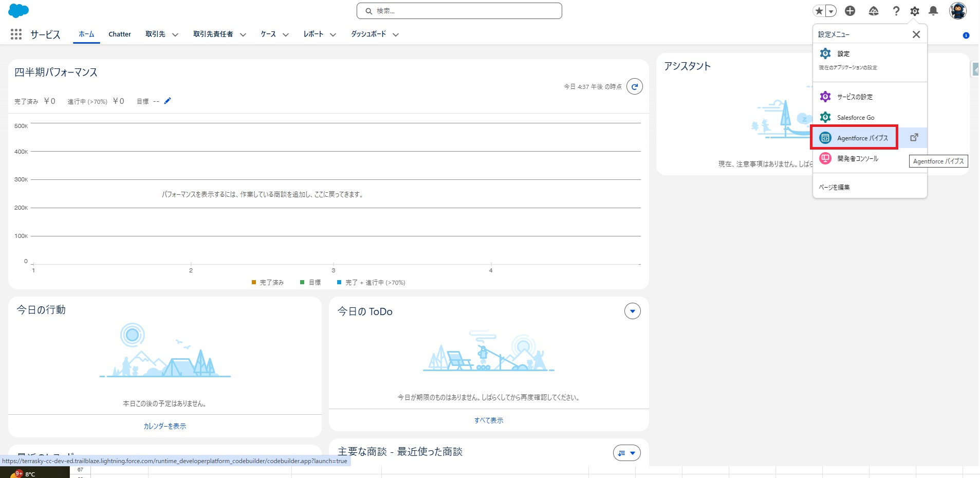
Task: Select 開発者コンソール from settings menu
Action: click(857, 159)
